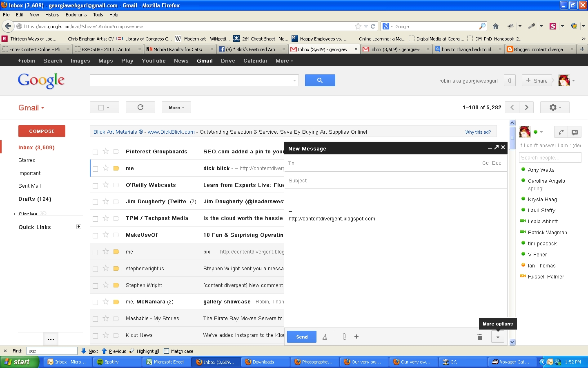Click importance marker on dick blick email
588x368 pixels.
[x=116, y=168]
